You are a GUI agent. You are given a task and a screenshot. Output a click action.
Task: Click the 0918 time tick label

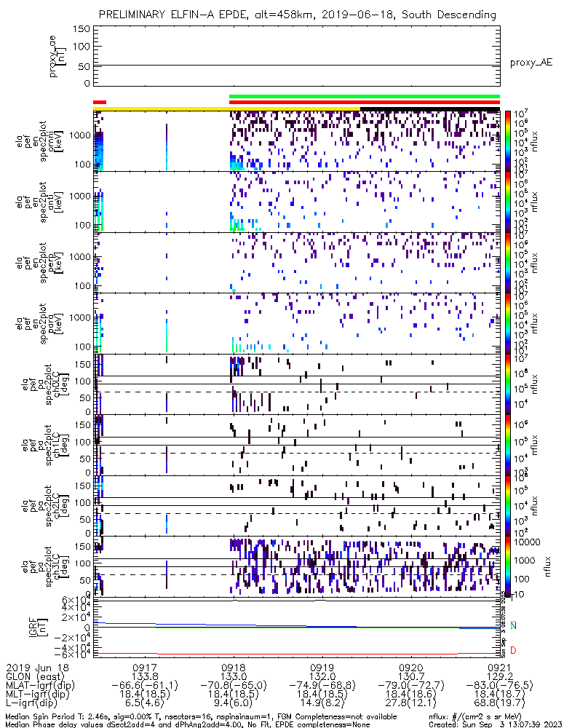pos(234,668)
